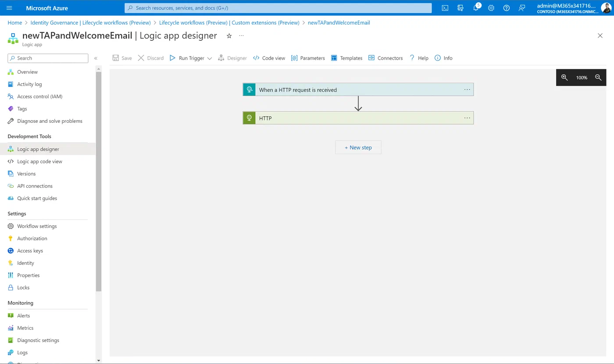Expand the When a HTTP request is received step
This screenshot has height=364, width=614.
tap(358, 89)
